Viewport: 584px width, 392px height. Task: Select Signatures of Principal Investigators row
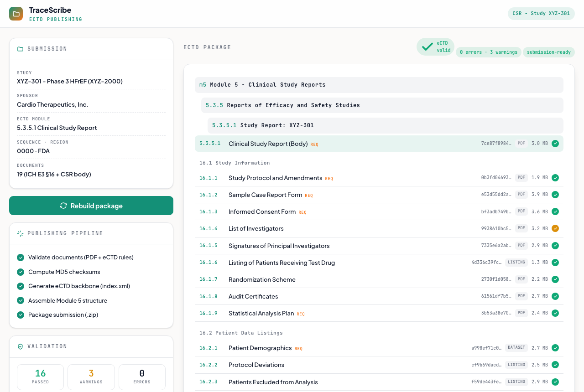click(379, 246)
